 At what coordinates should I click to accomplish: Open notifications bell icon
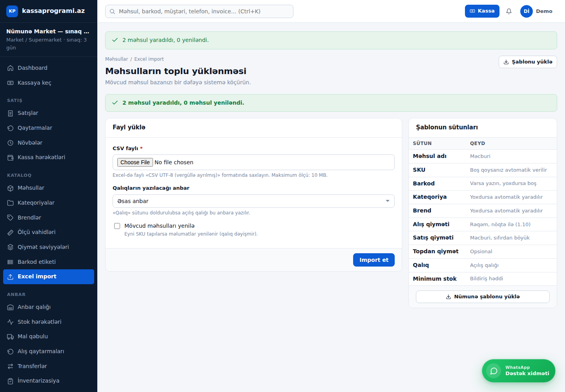(509, 11)
